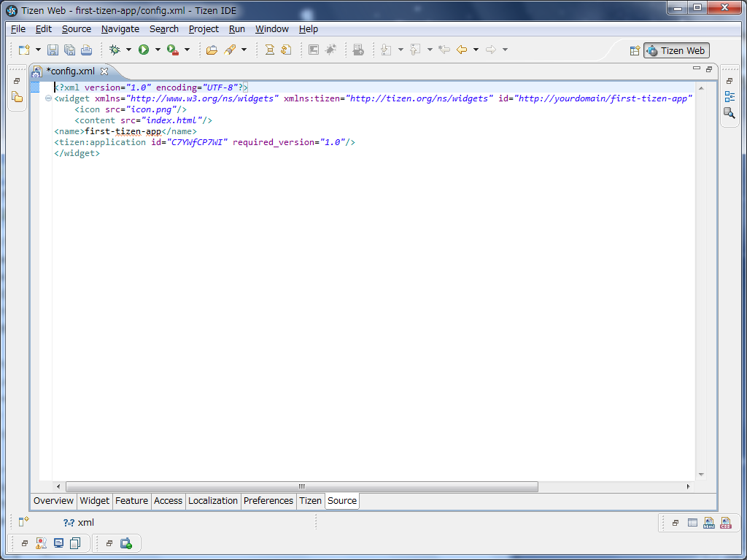Start debugging with the bug icon
The width and height of the screenshot is (747, 560).
[115, 50]
